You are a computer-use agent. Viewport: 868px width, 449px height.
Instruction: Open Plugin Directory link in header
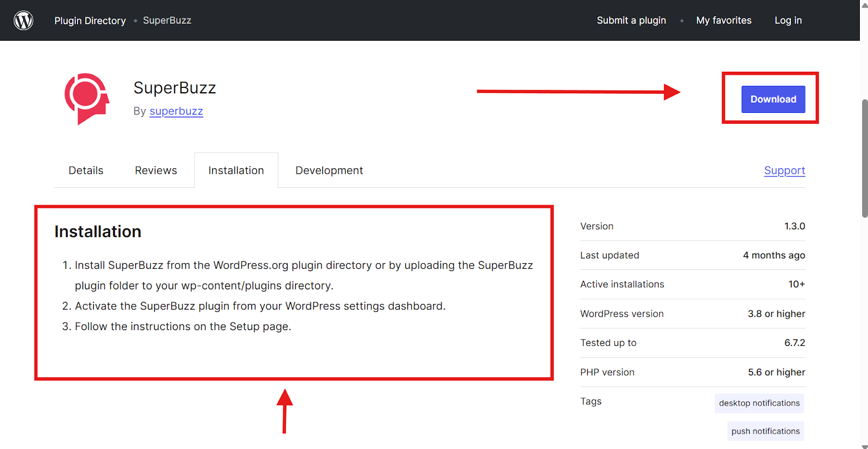coord(90,21)
